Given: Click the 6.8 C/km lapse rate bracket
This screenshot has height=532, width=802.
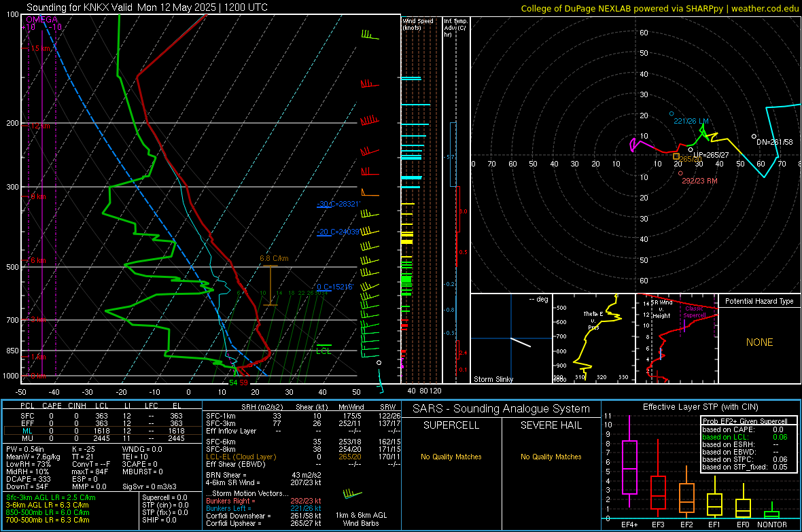Looking at the screenshot, I should click(270, 285).
